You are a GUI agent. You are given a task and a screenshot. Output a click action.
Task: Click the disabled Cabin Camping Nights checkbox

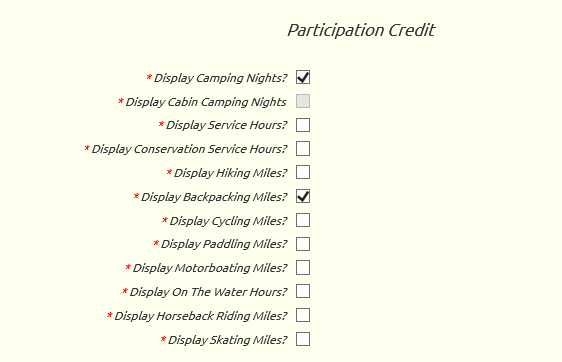[x=303, y=101]
